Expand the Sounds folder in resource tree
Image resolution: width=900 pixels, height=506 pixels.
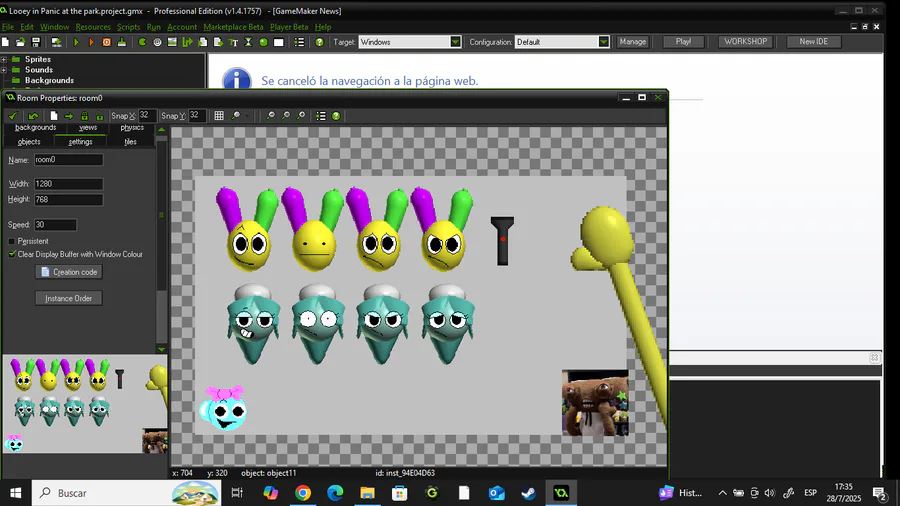point(4,70)
